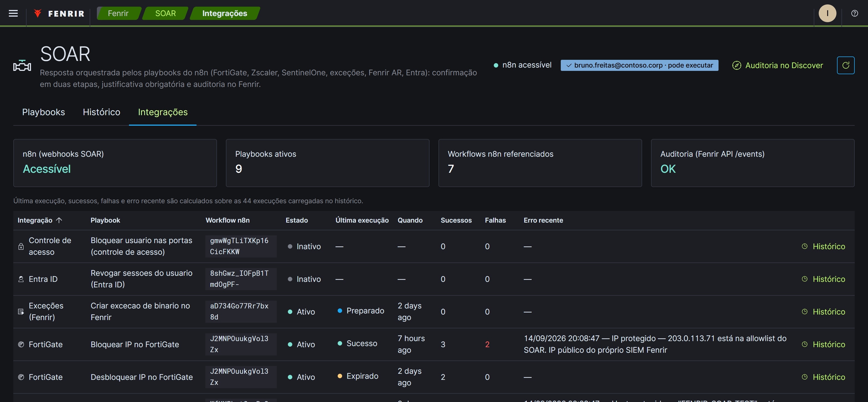Click the Sucesso status in FortiGate row
The height and width of the screenshot is (402, 868).
coord(358,343)
